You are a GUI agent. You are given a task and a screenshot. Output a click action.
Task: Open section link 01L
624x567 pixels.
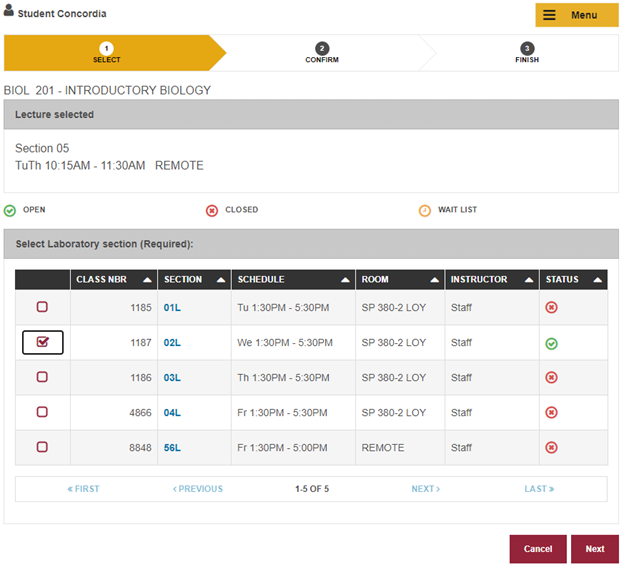point(172,308)
